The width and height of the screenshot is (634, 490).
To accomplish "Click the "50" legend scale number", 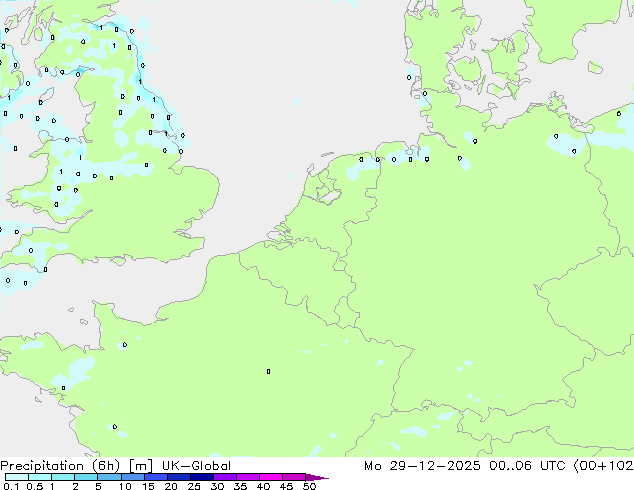I will tap(310, 486).
